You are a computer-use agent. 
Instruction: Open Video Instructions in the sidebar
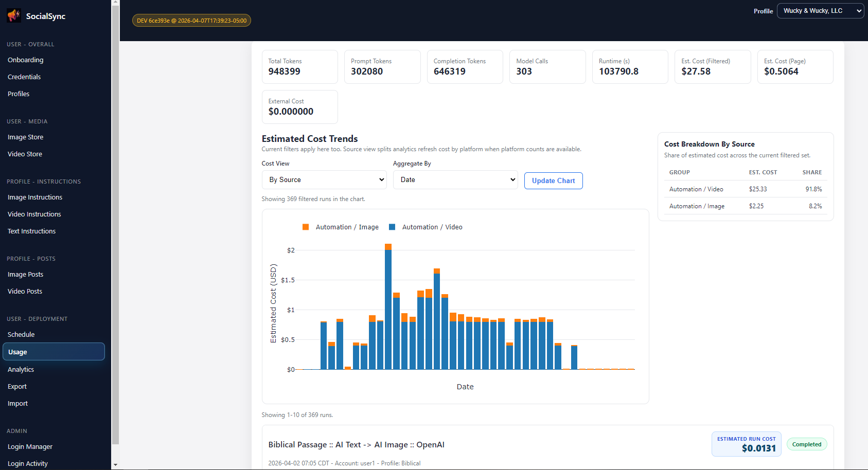tap(34, 214)
